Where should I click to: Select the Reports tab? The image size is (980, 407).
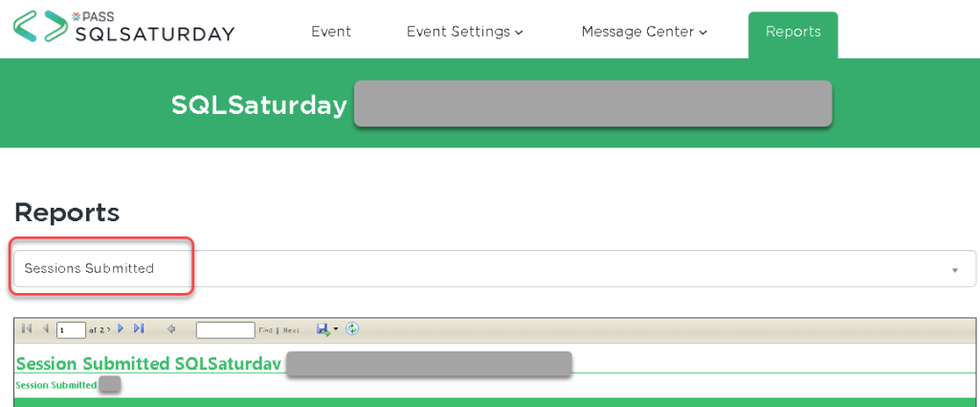pos(792,32)
